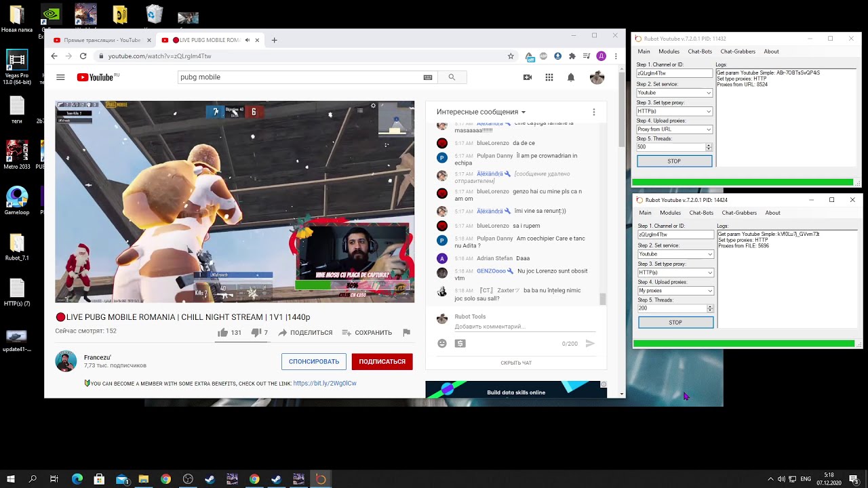This screenshot has width=868, height=488.
Task: Open the live chat three-dot options
Action: (x=594, y=112)
